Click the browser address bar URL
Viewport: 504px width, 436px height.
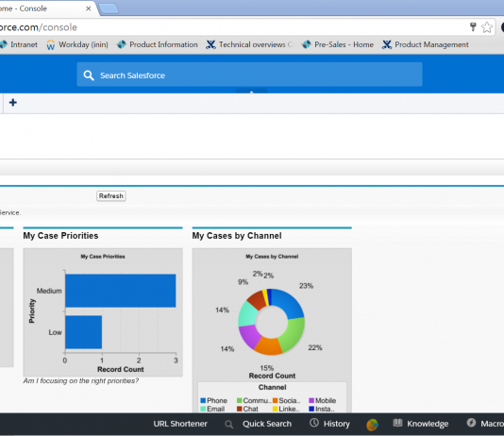coord(39,27)
